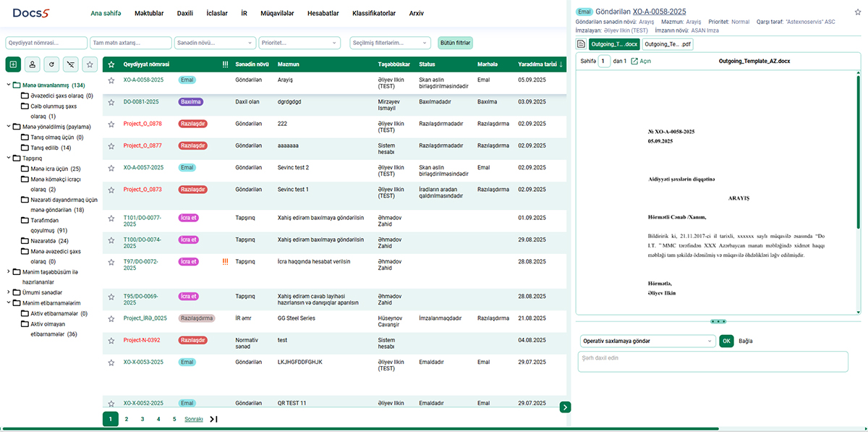
Task: Open the XO-A-0058-2025 link in the preview header
Action: (x=660, y=12)
